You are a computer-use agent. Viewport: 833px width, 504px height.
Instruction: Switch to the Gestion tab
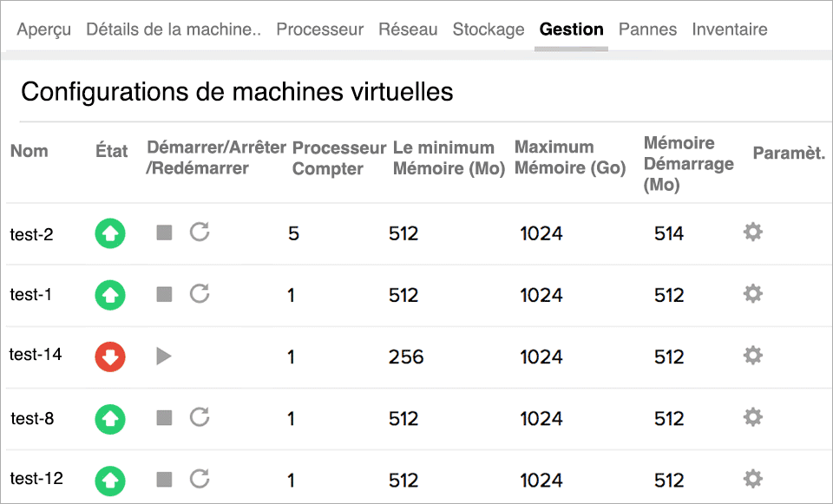571,29
